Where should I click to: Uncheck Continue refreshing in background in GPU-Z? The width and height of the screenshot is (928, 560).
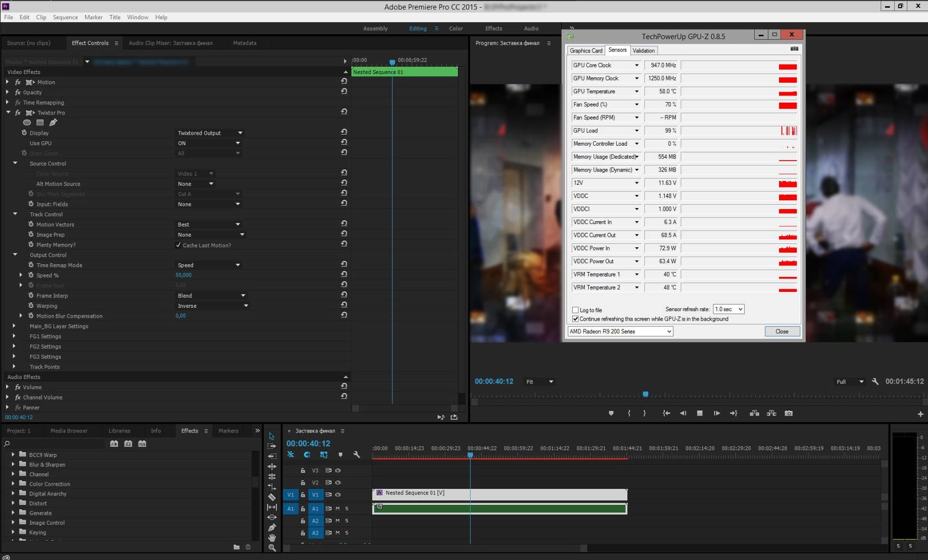click(575, 319)
